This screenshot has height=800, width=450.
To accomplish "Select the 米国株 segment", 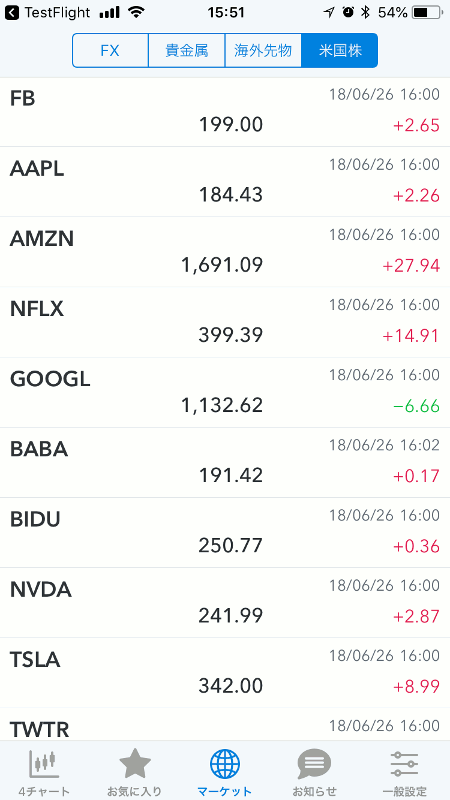I will click(340, 51).
